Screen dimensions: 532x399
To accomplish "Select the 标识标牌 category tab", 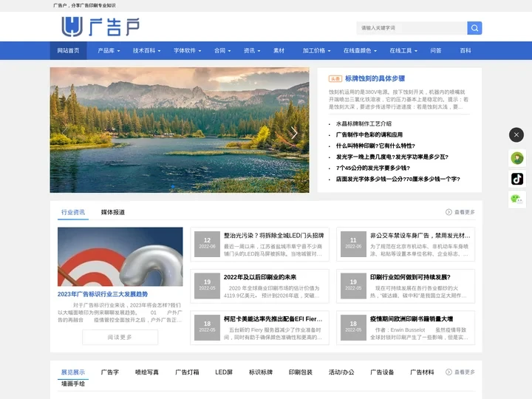I will 261,372.
